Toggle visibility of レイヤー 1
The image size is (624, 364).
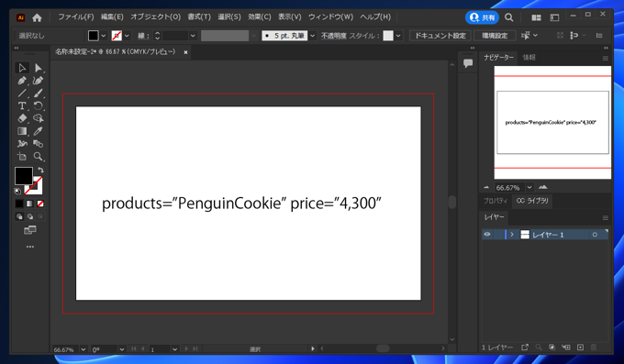pyautogui.click(x=487, y=235)
